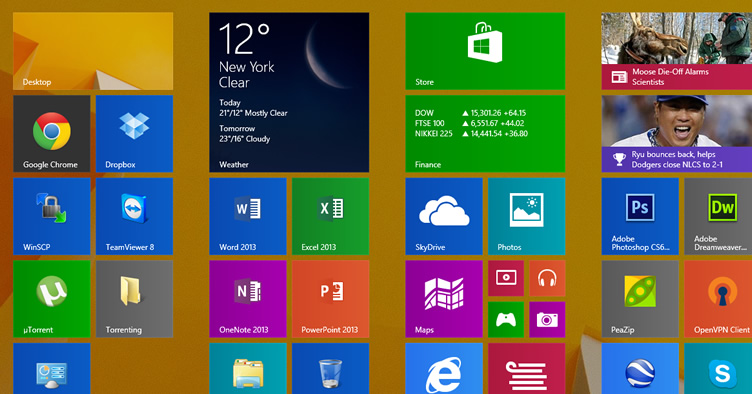The width and height of the screenshot is (752, 394).
Task: Open the Maps tile
Action: [444, 299]
